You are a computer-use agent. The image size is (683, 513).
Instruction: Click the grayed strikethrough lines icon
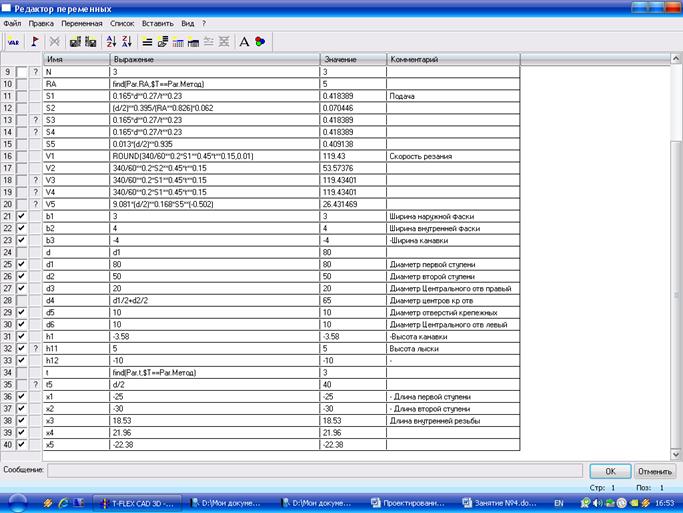[209, 42]
